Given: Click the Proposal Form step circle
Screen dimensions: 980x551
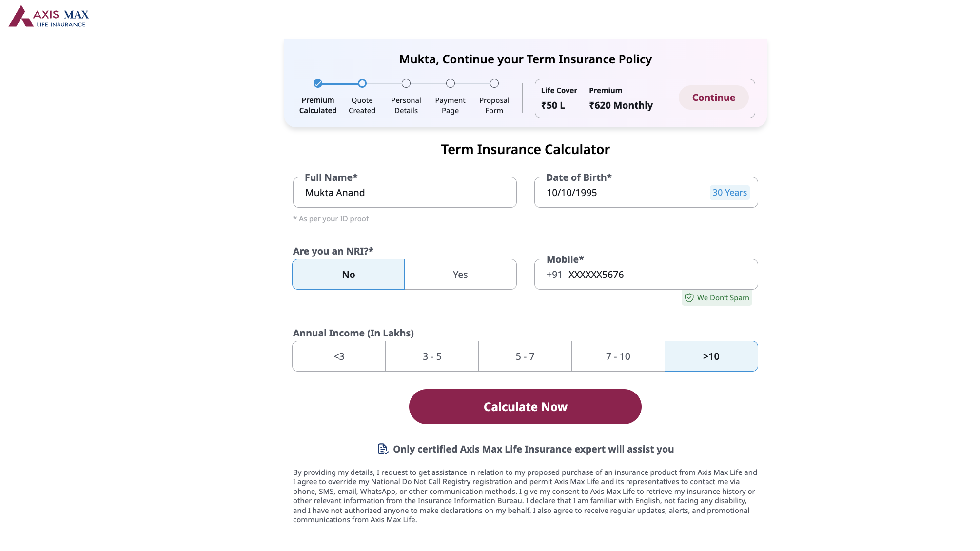Looking at the screenshot, I should point(494,83).
